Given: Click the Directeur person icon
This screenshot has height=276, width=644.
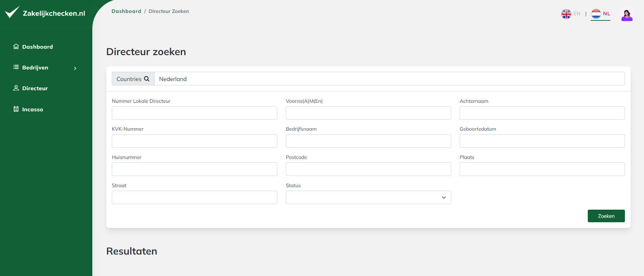Looking at the screenshot, I should point(16,88).
